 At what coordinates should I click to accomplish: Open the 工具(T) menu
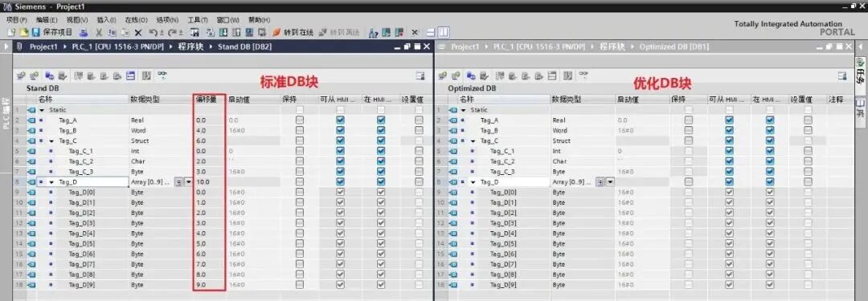pyautogui.click(x=197, y=20)
